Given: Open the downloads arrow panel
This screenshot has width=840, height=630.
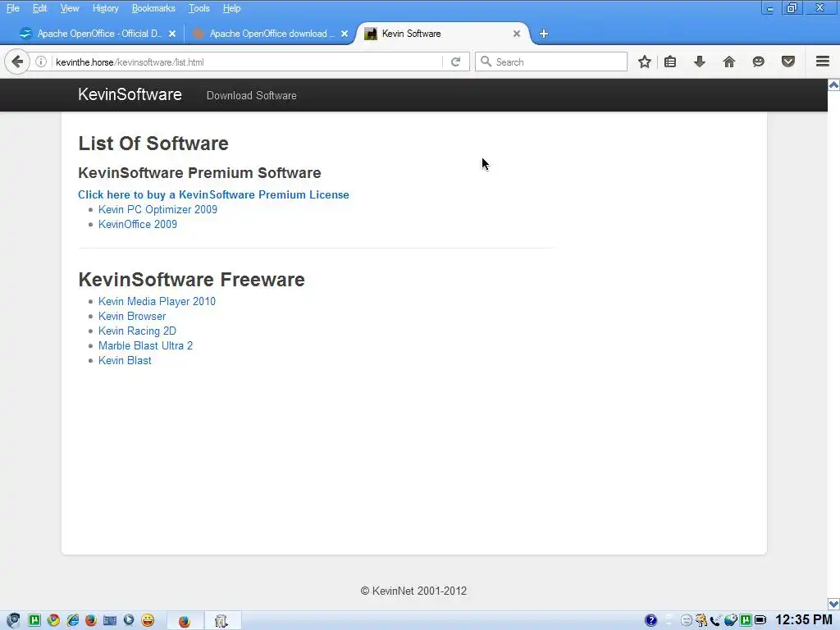Looking at the screenshot, I should point(699,62).
